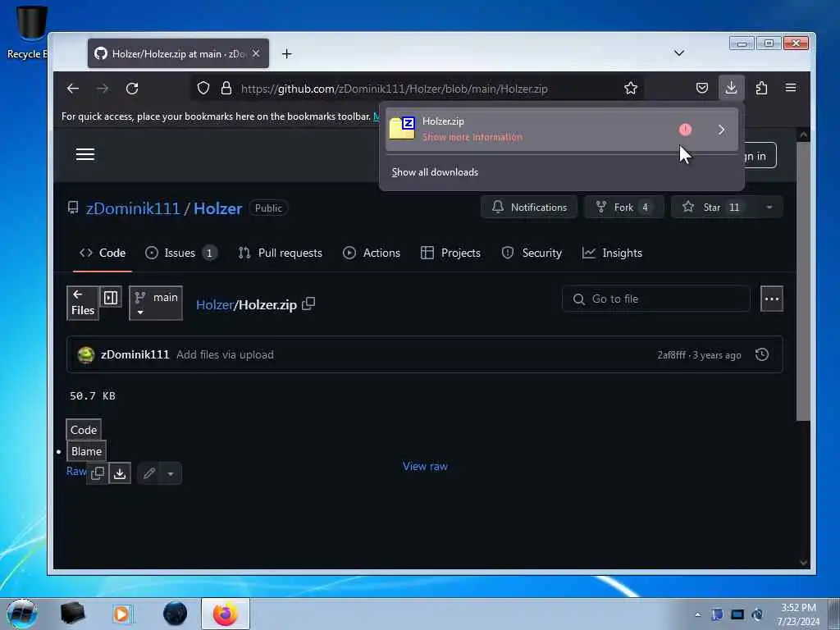Open Show more information for Holzer.zip
The image size is (840, 630).
click(x=472, y=137)
